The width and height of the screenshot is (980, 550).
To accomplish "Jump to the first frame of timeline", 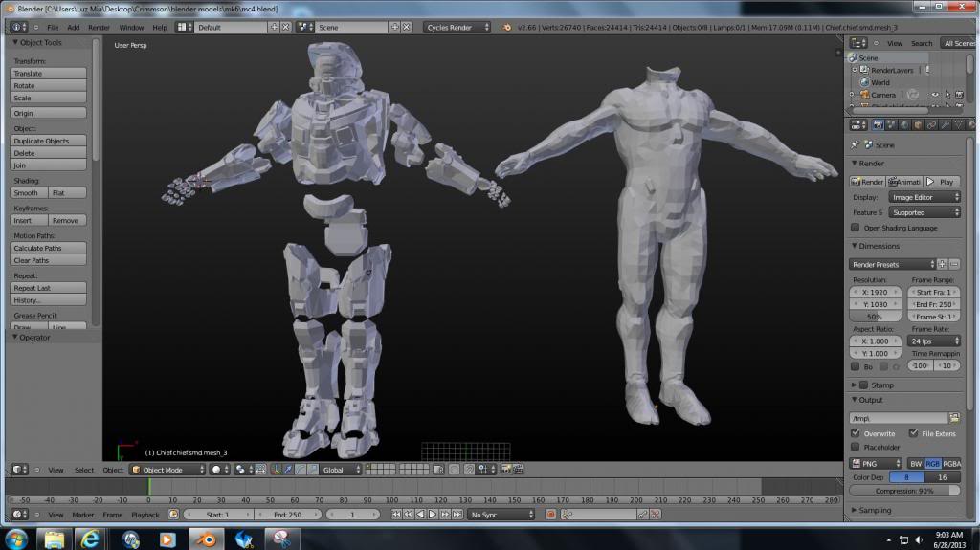I will coord(396,515).
